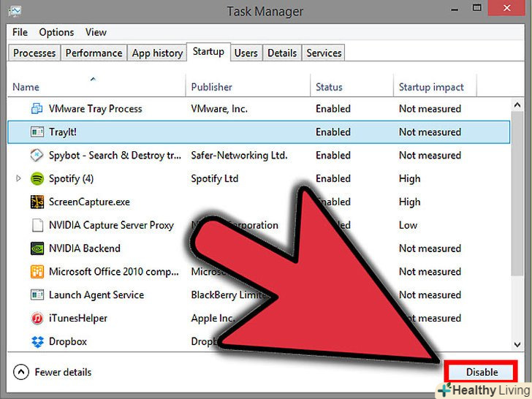Select Spybot - Search & Destroy entry name

115,156
